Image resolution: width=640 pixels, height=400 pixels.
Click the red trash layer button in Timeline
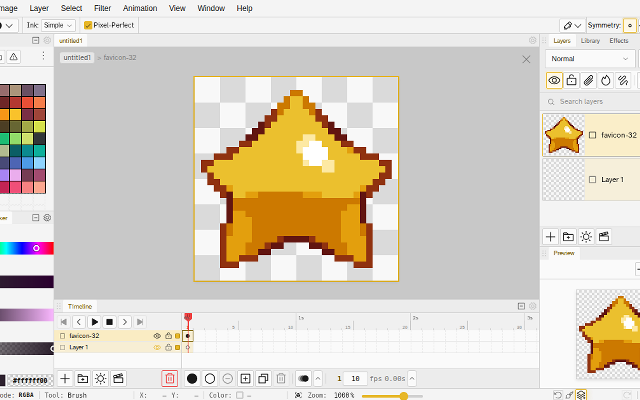pyautogui.click(x=170, y=379)
